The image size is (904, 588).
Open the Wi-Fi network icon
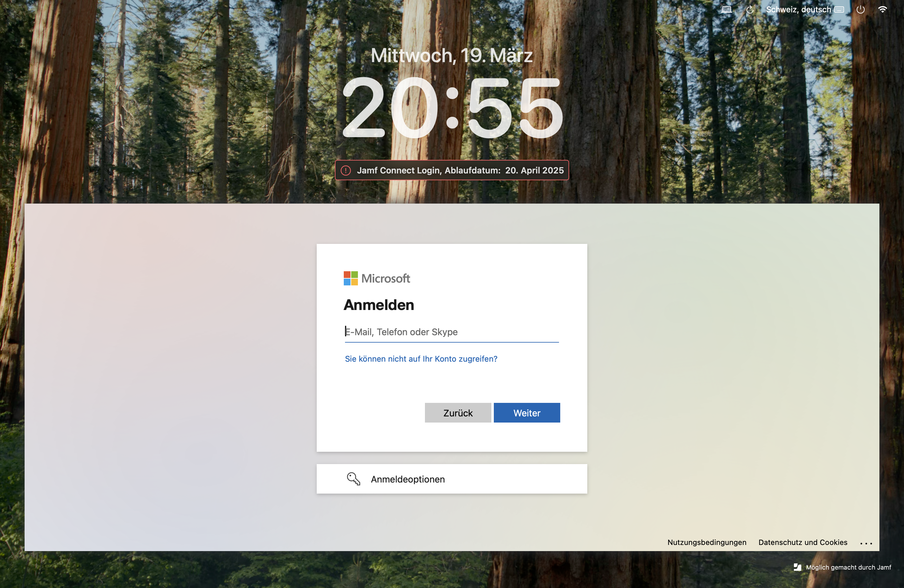tap(882, 10)
